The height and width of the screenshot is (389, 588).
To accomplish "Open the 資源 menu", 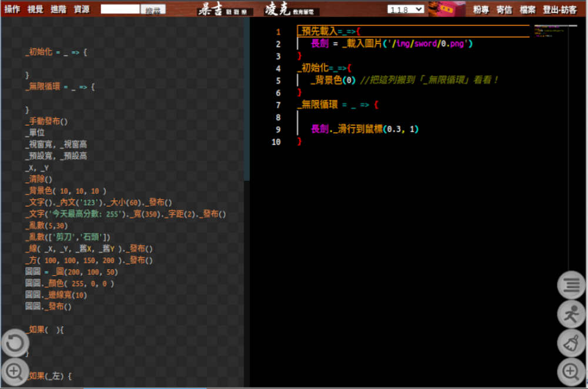I will [82, 9].
